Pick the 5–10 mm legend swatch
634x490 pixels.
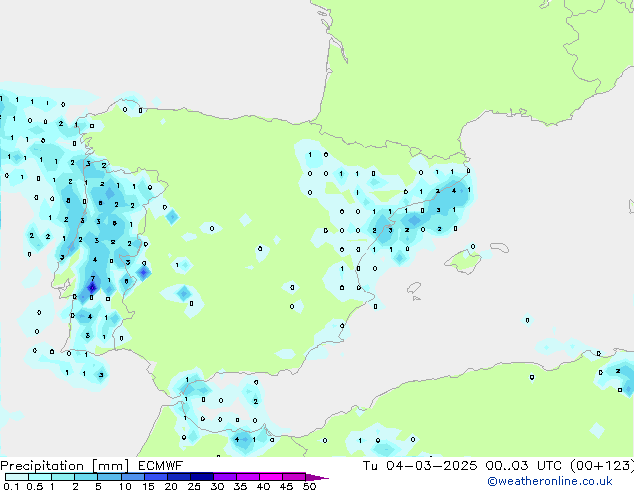[109, 477]
